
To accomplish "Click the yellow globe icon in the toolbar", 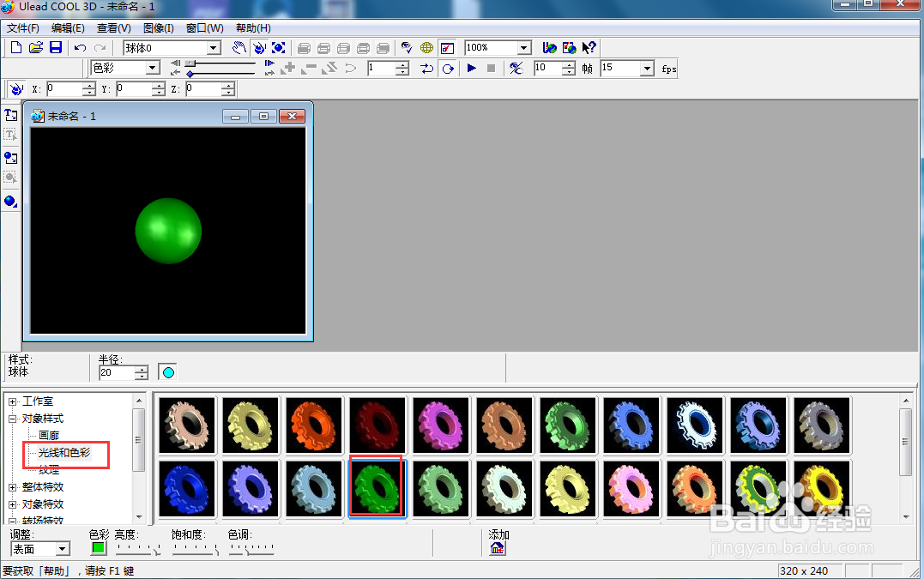I will 426,48.
